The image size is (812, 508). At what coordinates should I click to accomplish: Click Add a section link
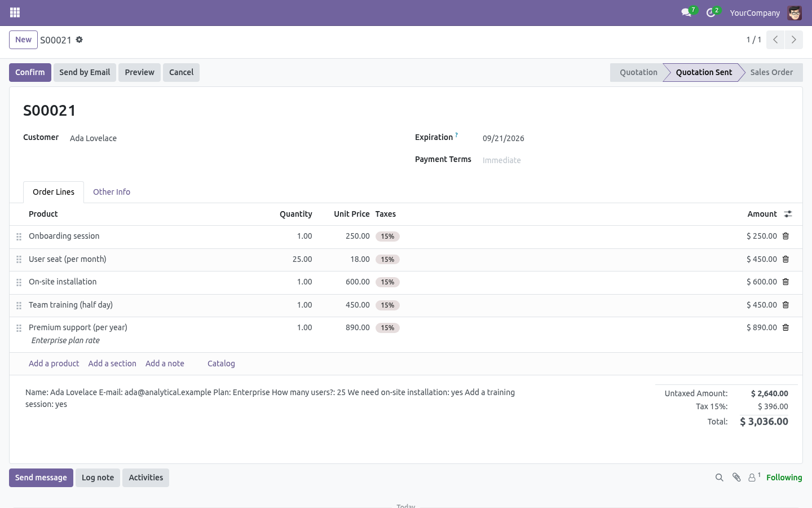[x=112, y=364]
